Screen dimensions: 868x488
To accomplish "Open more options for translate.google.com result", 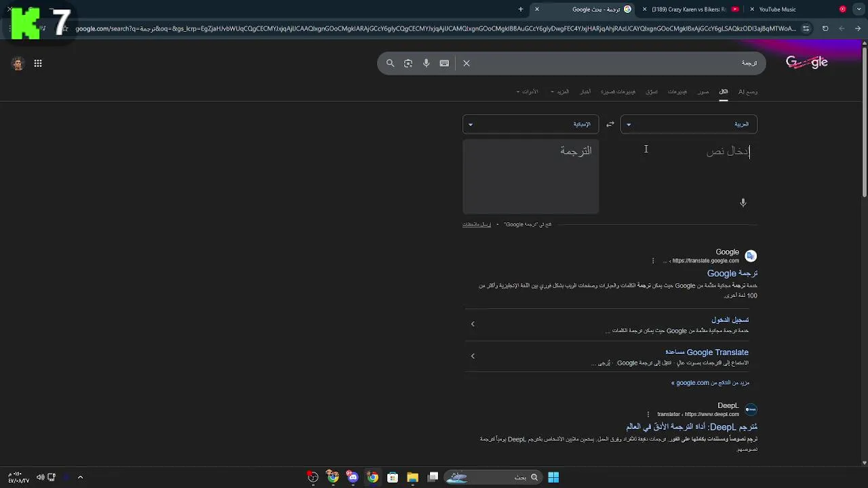I will coord(653,261).
